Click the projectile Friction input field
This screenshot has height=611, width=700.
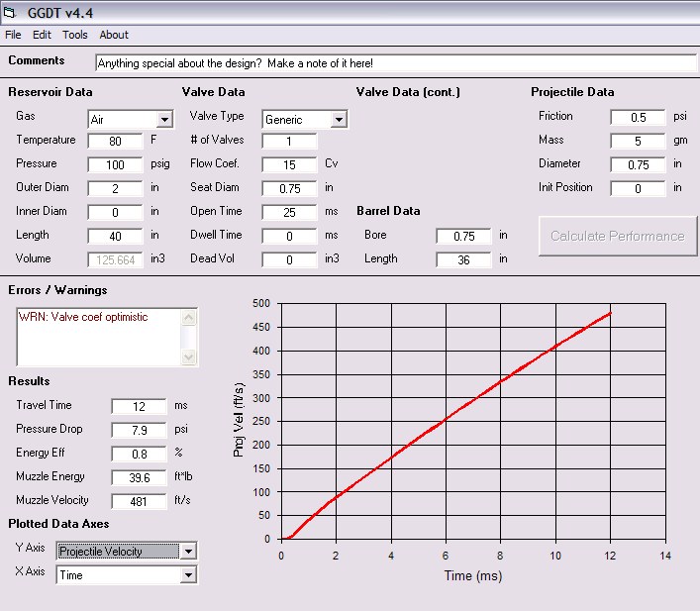point(639,117)
